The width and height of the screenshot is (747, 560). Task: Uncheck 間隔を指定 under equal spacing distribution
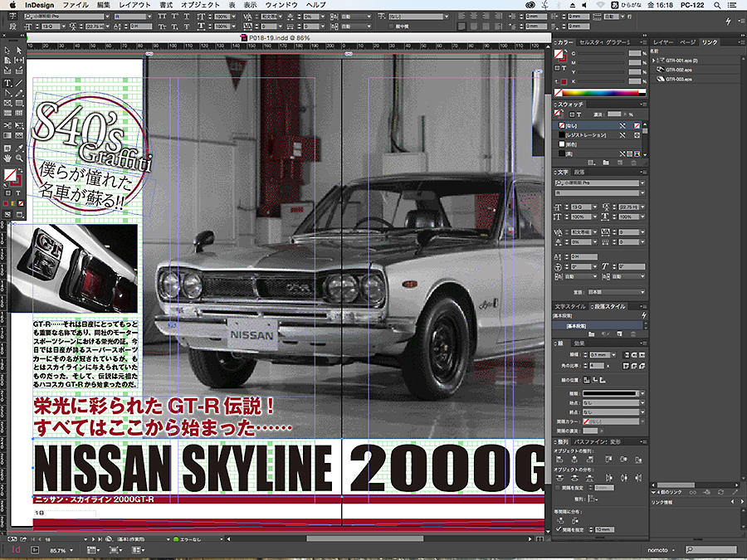559,529
